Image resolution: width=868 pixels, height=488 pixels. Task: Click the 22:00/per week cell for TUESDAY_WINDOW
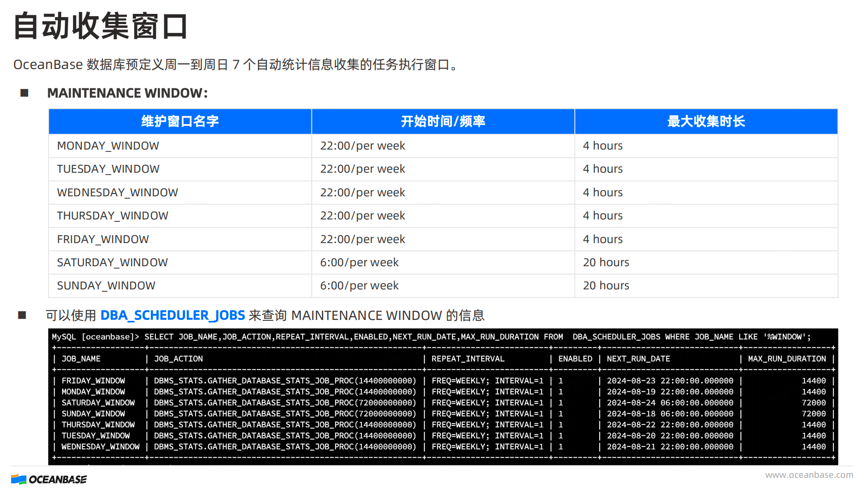pyautogui.click(x=362, y=169)
